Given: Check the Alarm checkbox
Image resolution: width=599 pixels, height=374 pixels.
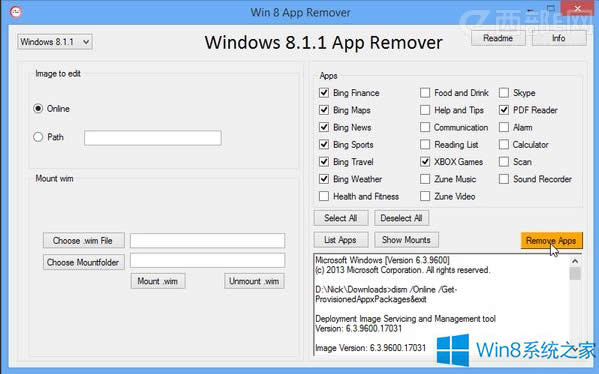Looking at the screenshot, I should click(x=504, y=127).
